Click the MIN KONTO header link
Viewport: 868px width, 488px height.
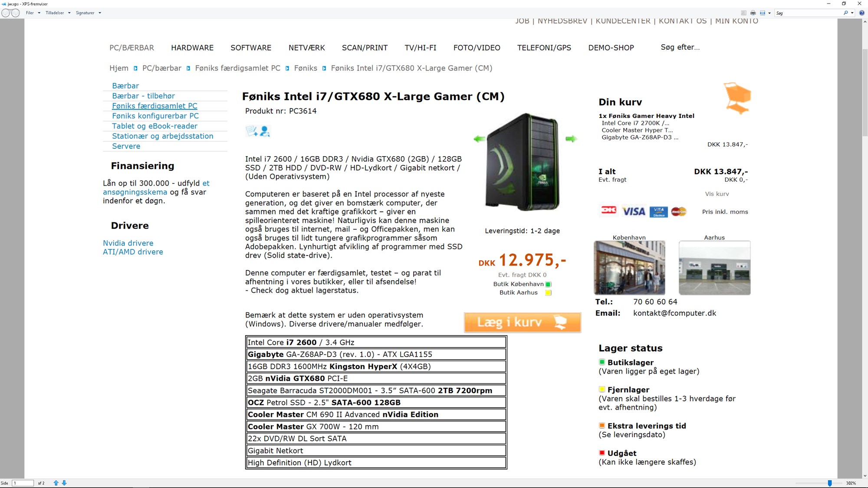coord(736,21)
